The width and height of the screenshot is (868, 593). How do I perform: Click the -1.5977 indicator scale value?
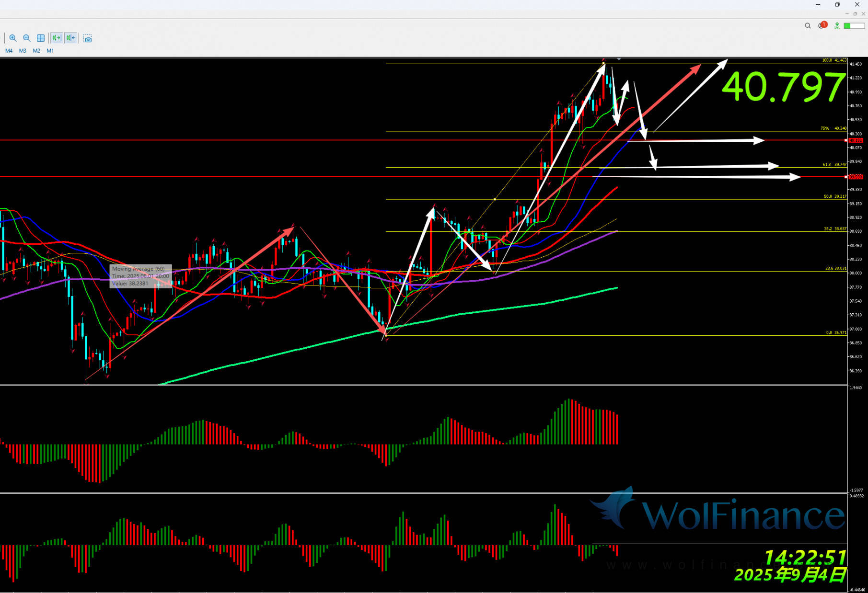click(x=856, y=490)
